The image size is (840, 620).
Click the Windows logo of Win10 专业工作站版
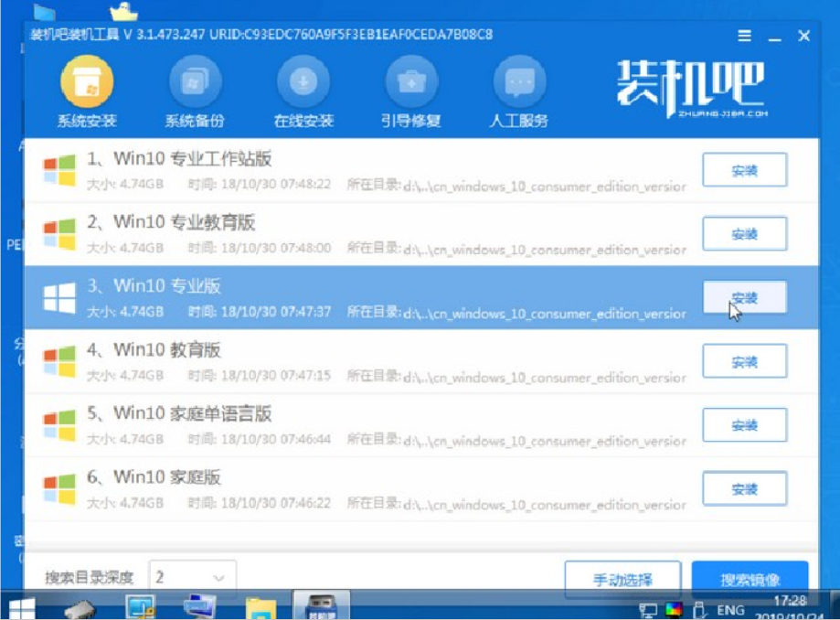coord(59,170)
